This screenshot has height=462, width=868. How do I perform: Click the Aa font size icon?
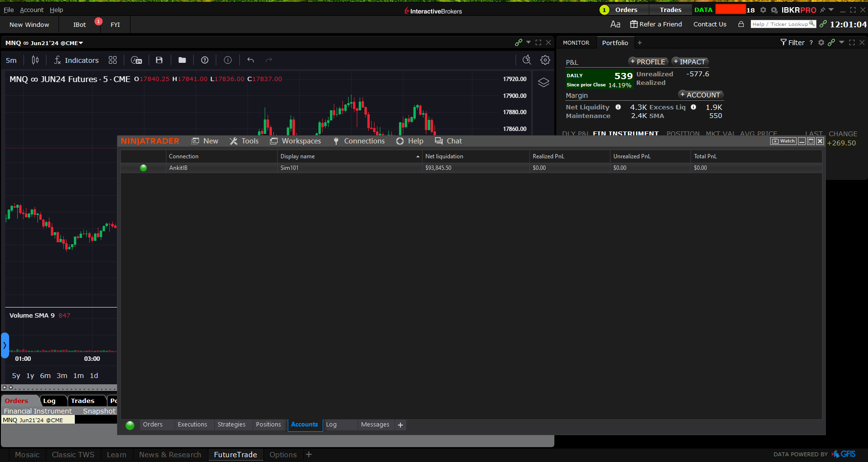pyautogui.click(x=615, y=24)
